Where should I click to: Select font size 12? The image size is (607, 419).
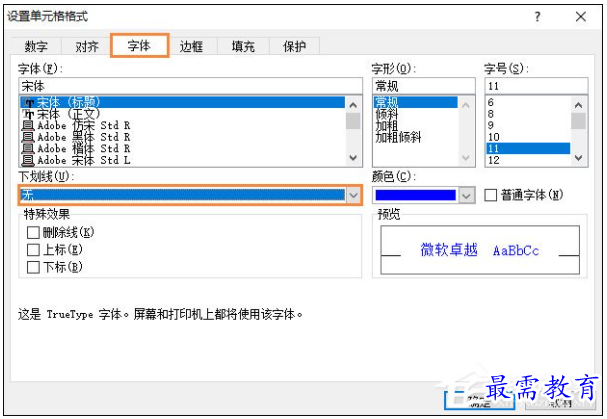pyautogui.click(x=528, y=160)
